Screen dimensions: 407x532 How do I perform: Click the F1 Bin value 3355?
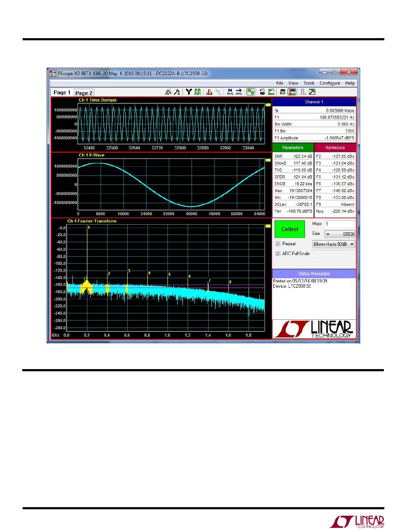click(x=350, y=131)
